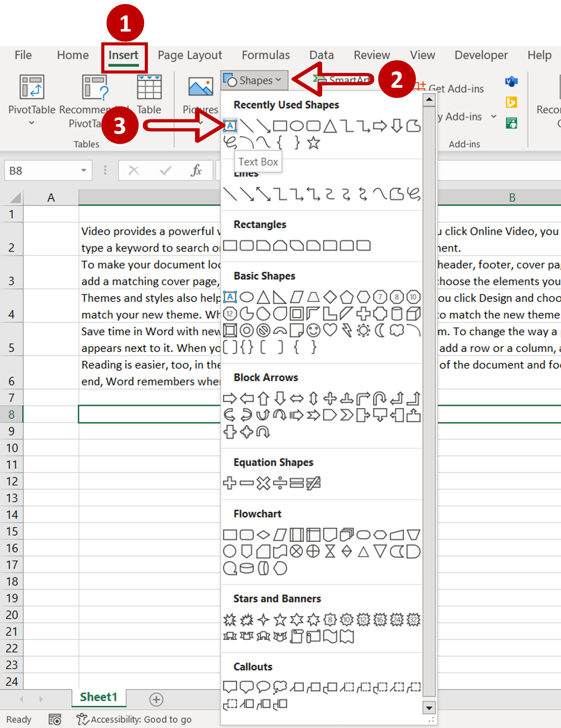This screenshot has width=561, height=728.
Task: Pick the left arrow in Block Arrows
Action: click(x=246, y=398)
